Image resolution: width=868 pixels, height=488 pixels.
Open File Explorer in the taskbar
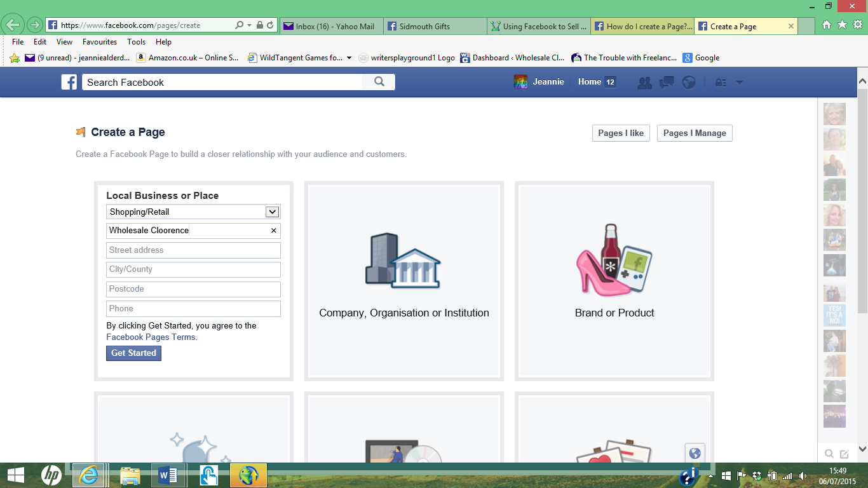(x=130, y=475)
